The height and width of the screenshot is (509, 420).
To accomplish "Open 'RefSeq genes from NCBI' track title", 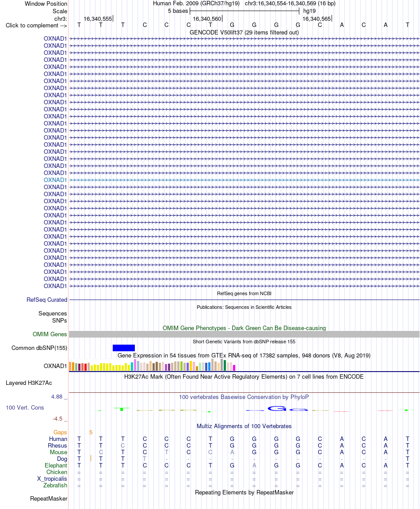I will tap(244, 293).
